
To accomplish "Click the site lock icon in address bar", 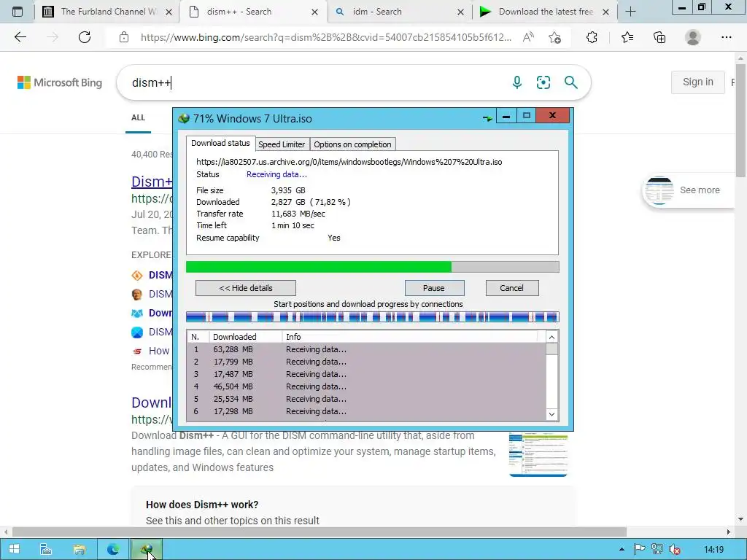I will [x=124, y=37].
